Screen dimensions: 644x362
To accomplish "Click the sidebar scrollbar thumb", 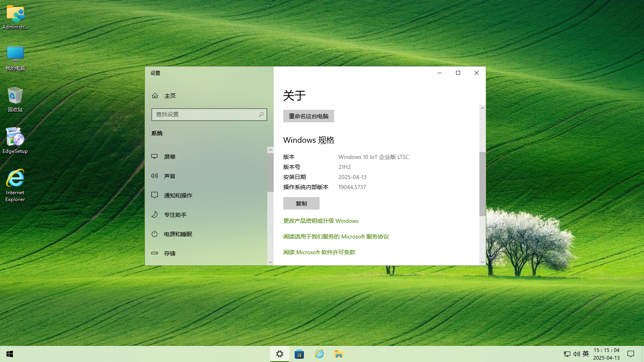I will [x=270, y=173].
